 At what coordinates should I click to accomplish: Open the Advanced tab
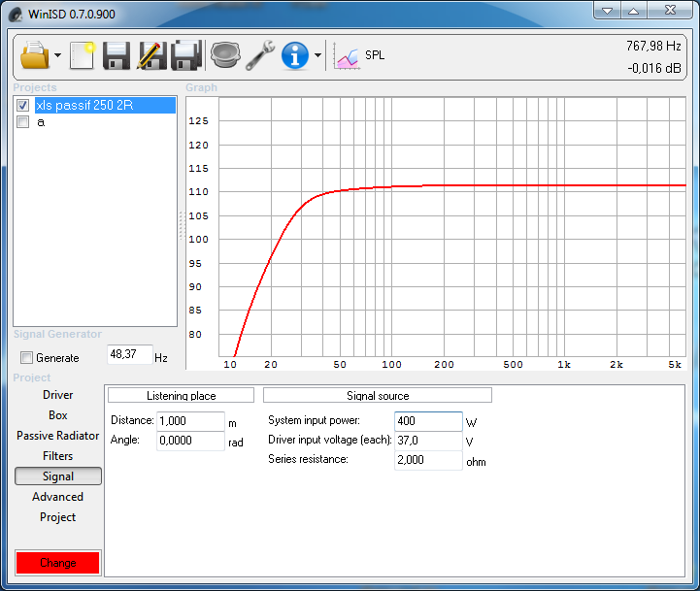point(58,497)
